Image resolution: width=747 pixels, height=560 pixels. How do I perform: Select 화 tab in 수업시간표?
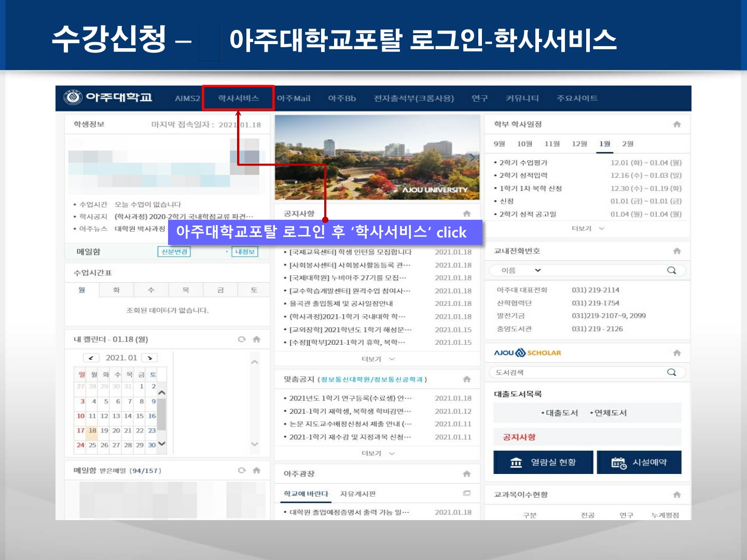116,290
